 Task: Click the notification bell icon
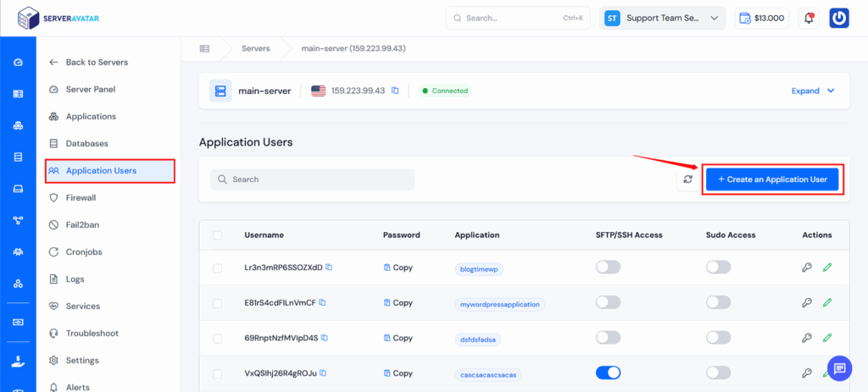click(x=809, y=18)
